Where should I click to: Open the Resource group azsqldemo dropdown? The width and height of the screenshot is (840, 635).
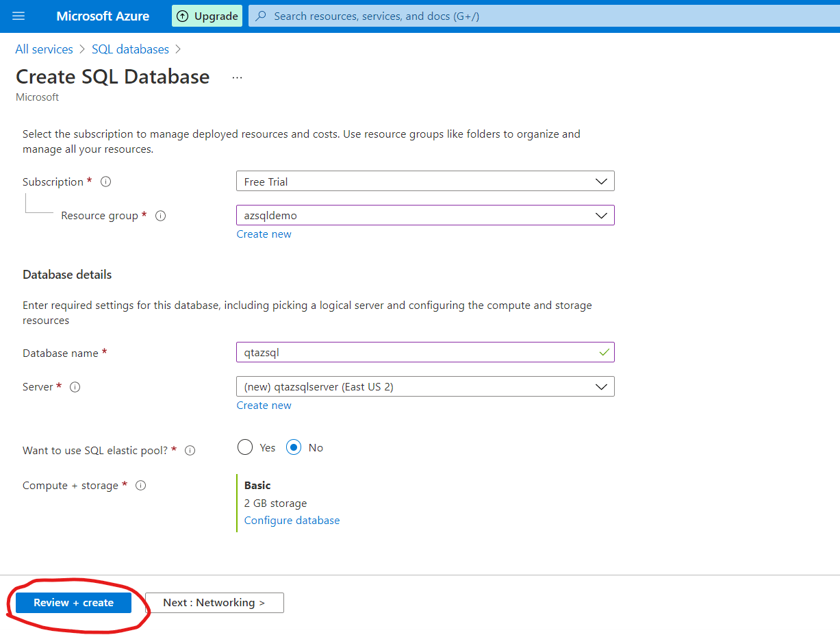[425, 215]
